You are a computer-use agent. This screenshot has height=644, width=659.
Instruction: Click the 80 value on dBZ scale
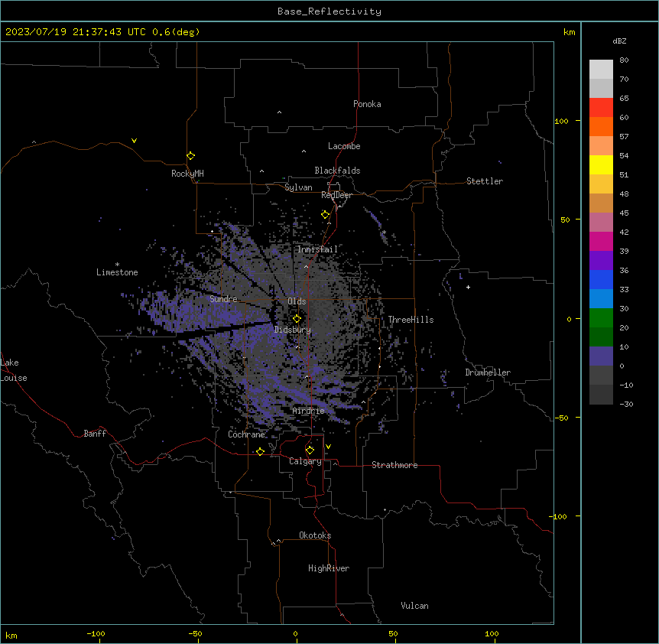tap(624, 60)
